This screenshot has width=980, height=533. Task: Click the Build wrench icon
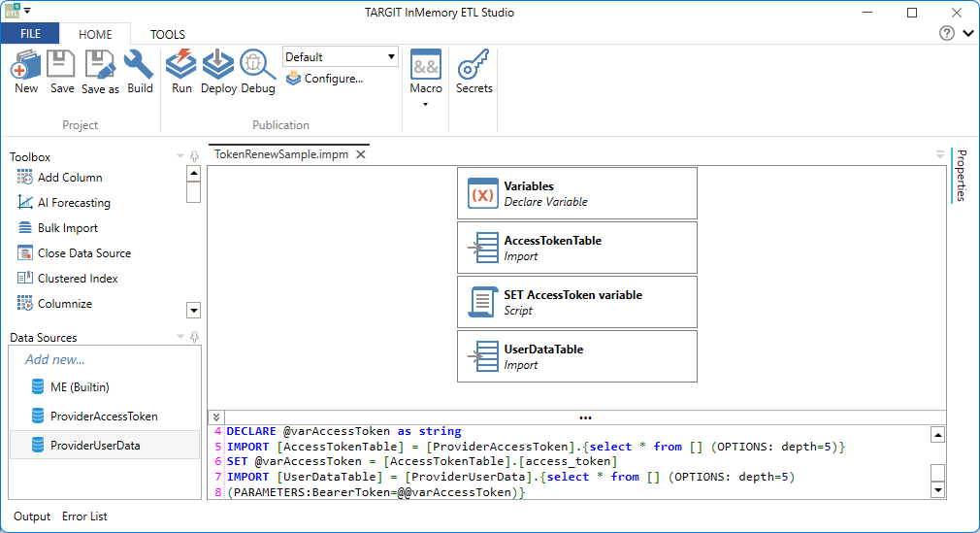pyautogui.click(x=139, y=64)
